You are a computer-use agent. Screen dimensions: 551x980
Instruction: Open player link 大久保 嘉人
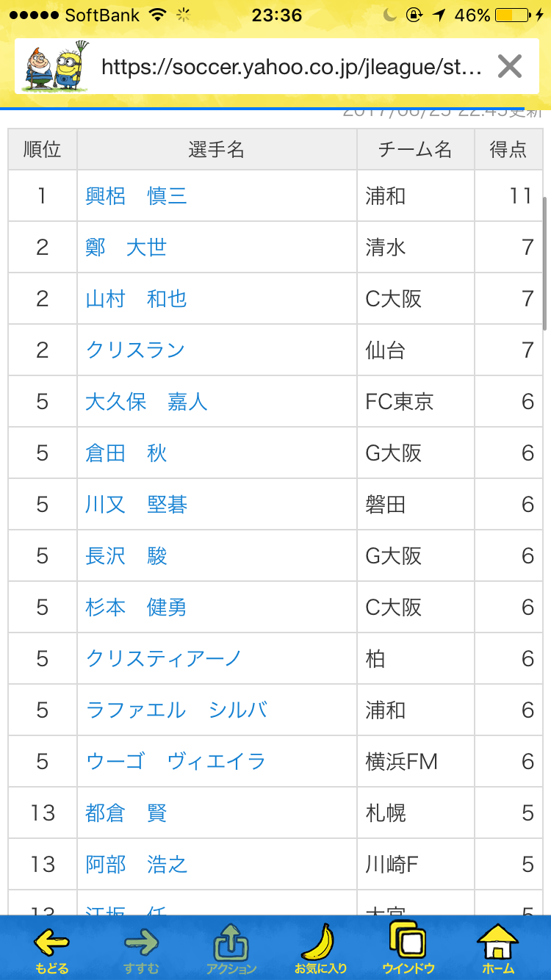coord(146,402)
